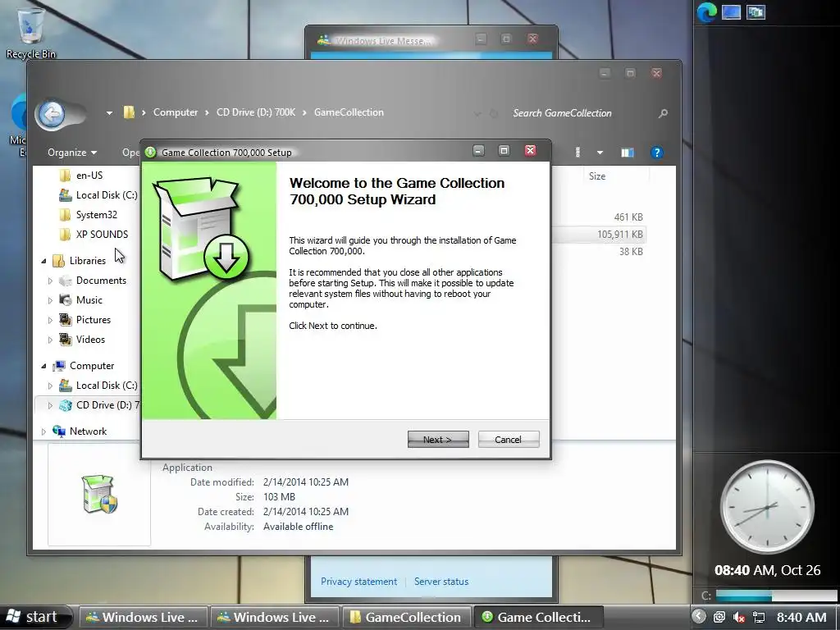The image size is (840, 630).
Task: Click the installer thumbnail in details pane
Action: pos(99,494)
